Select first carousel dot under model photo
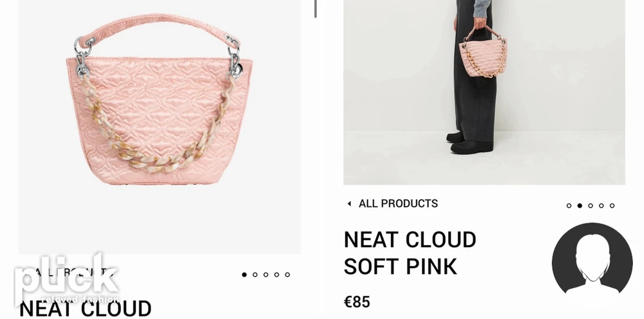The height and width of the screenshot is (319, 644). point(569,206)
